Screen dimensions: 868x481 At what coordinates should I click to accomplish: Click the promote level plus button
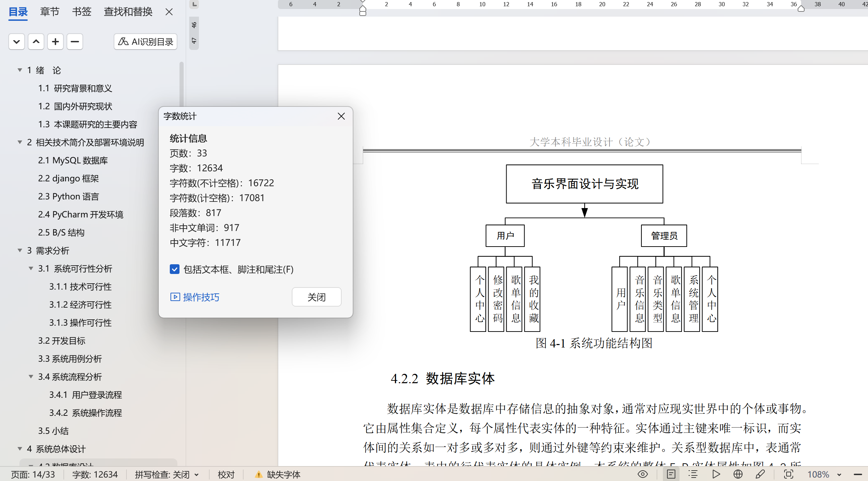point(55,42)
